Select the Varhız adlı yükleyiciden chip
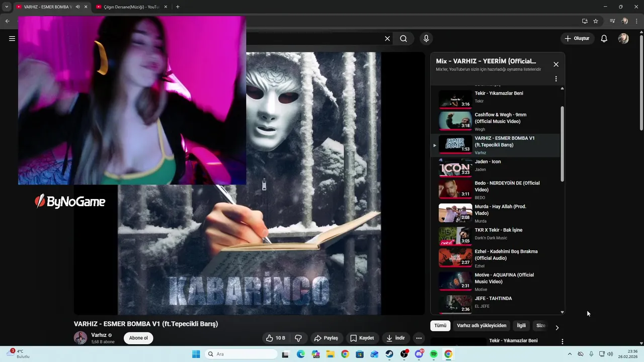This screenshot has height=362, width=644. (x=481, y=325)
